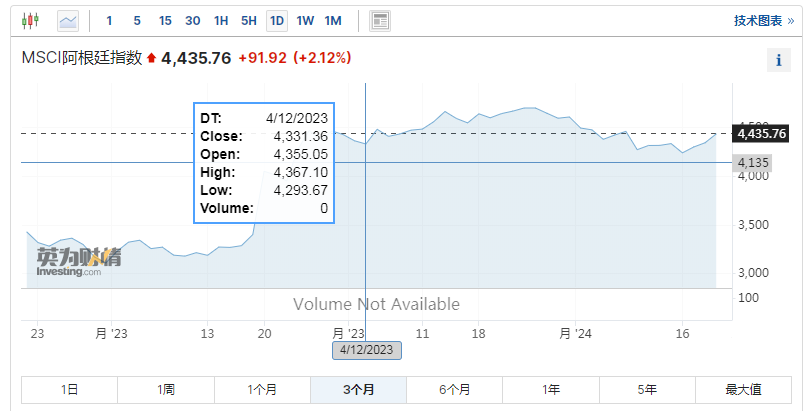Show the 最大值 time range

743,390
